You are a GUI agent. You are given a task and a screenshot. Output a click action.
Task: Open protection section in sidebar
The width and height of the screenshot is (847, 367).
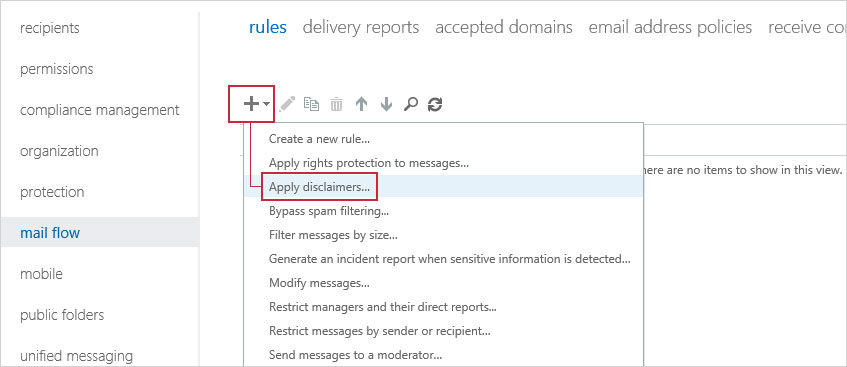(52, 192)
